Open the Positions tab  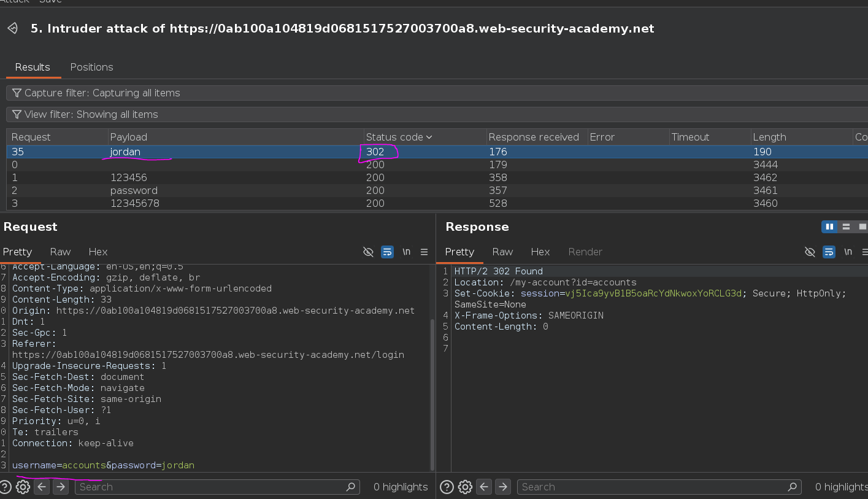tap(91, 67)
